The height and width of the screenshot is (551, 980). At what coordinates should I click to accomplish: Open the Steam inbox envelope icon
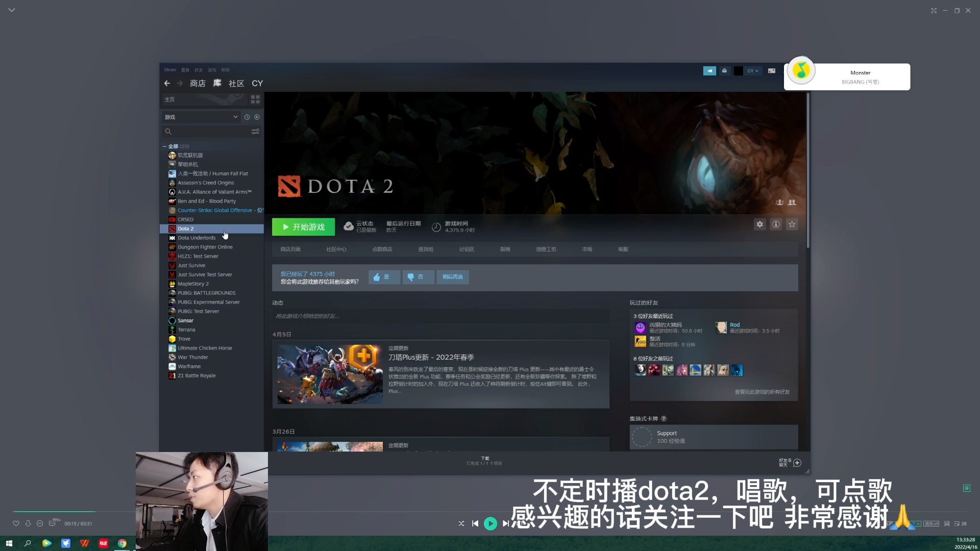(724, 71)
